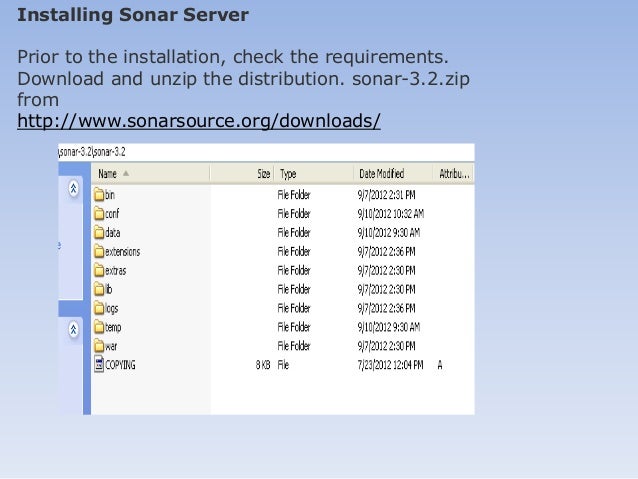The image size is (638, 479).
Task: Select the 'conf' folder name
Action: point(112,214)
